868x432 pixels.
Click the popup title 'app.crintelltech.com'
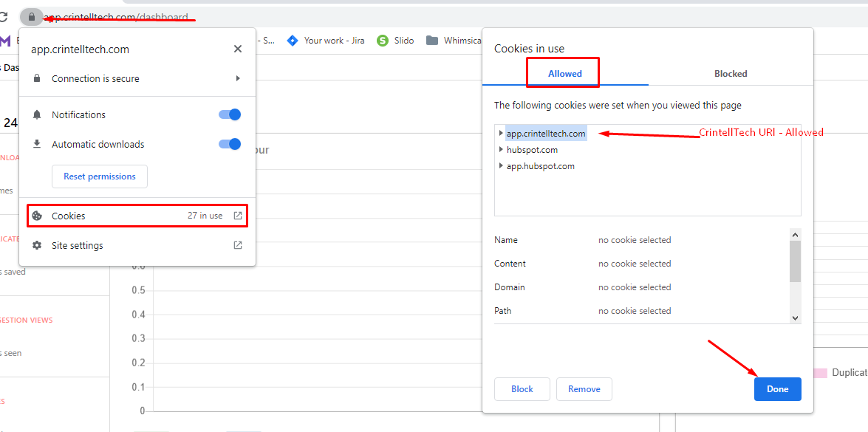point(81,49)
